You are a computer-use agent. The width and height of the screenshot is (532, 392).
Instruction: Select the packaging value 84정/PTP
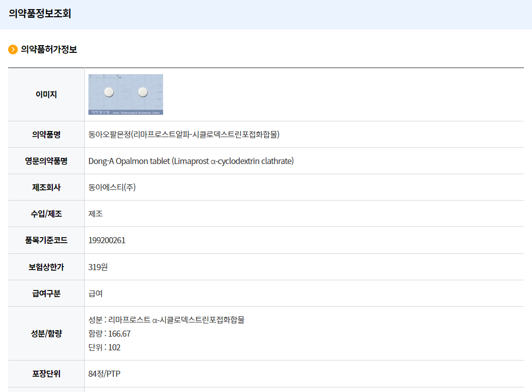pyautogui.click(x=105, y=374)
